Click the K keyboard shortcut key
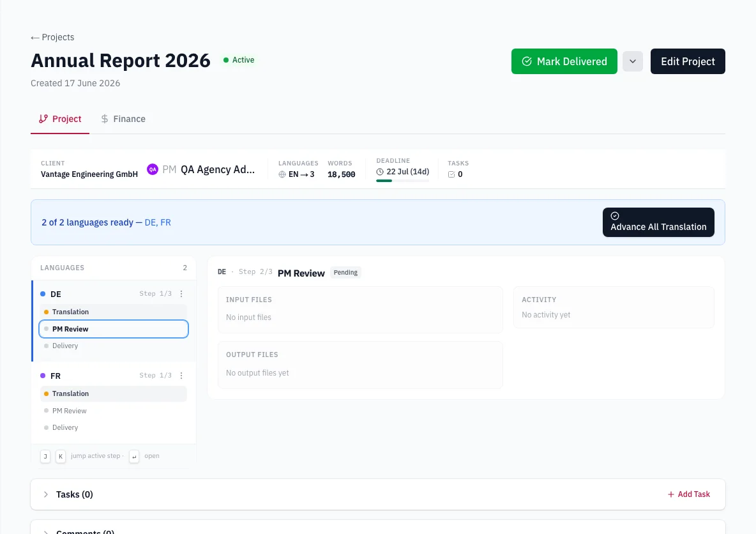This screenshot has height=534, width=756. click(x=61, y=456)
